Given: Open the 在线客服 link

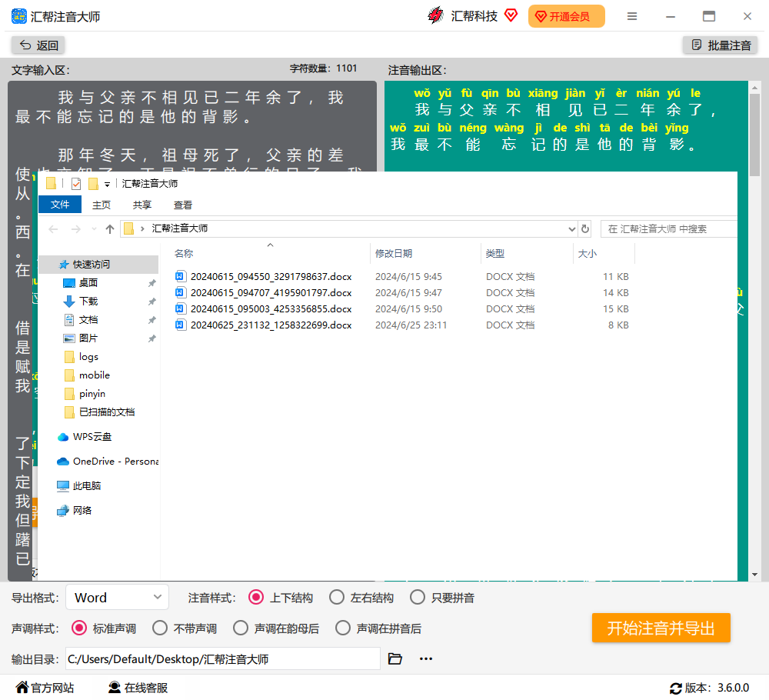Looking at the screenshot, I should 138,688.
